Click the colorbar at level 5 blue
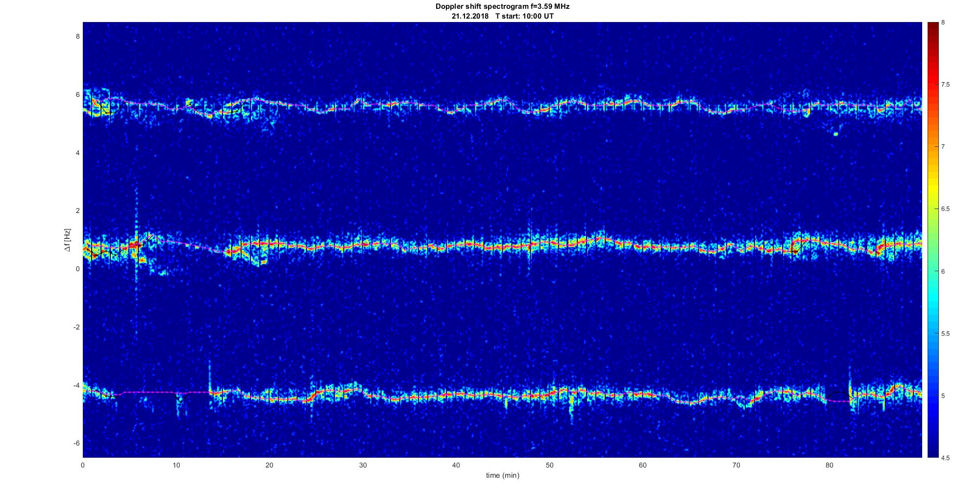Screen dimensions: 980x491 [932, 396]
